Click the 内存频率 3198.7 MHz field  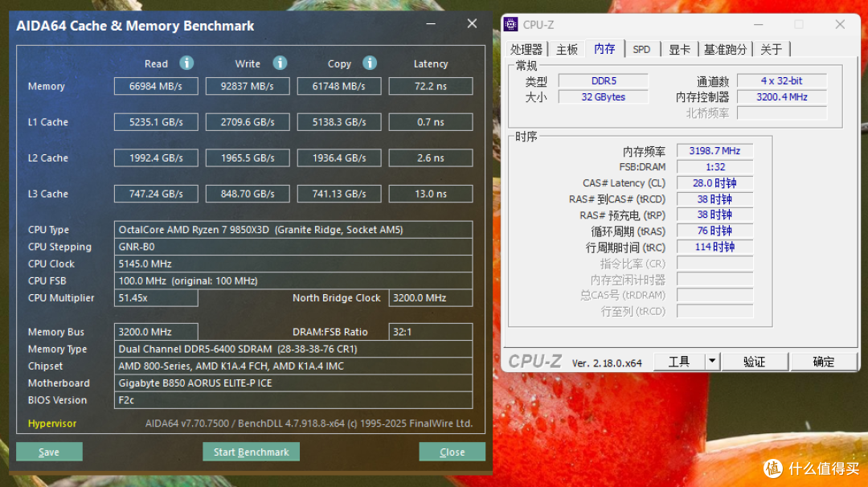714,151
